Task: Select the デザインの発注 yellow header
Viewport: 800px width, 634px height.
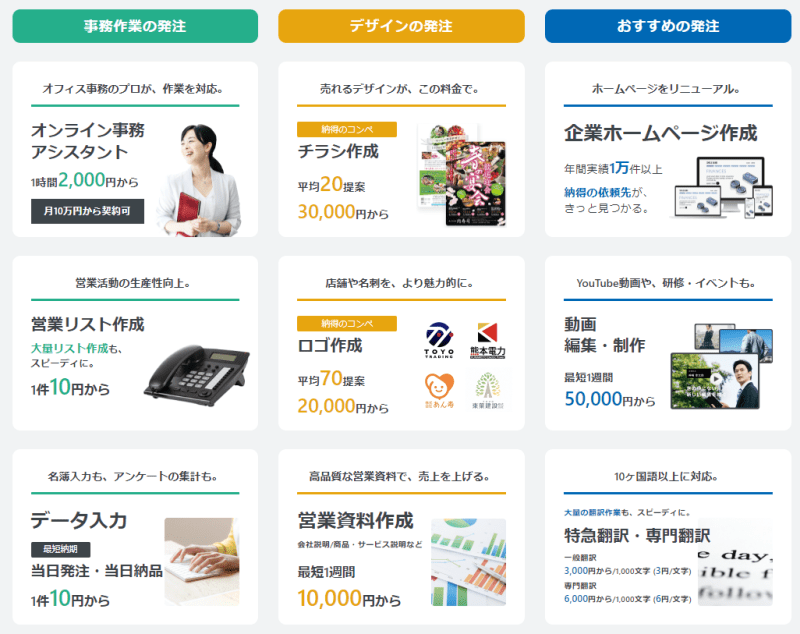Action: click(x=401, y=26)
